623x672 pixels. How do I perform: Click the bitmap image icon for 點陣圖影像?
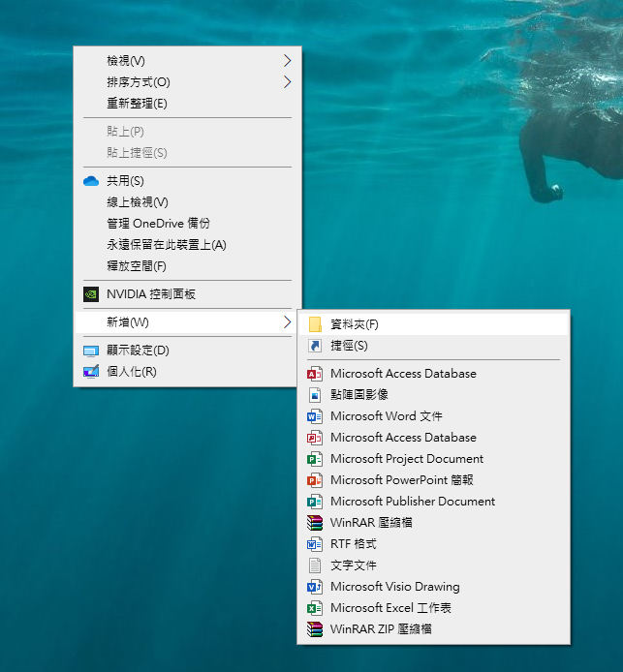point(315,395)
